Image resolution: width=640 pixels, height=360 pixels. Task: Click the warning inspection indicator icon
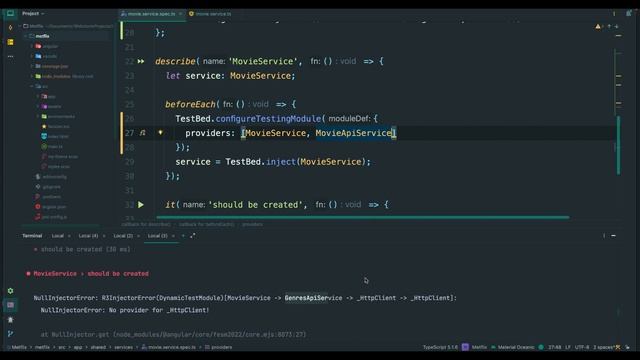click(598, 27)
